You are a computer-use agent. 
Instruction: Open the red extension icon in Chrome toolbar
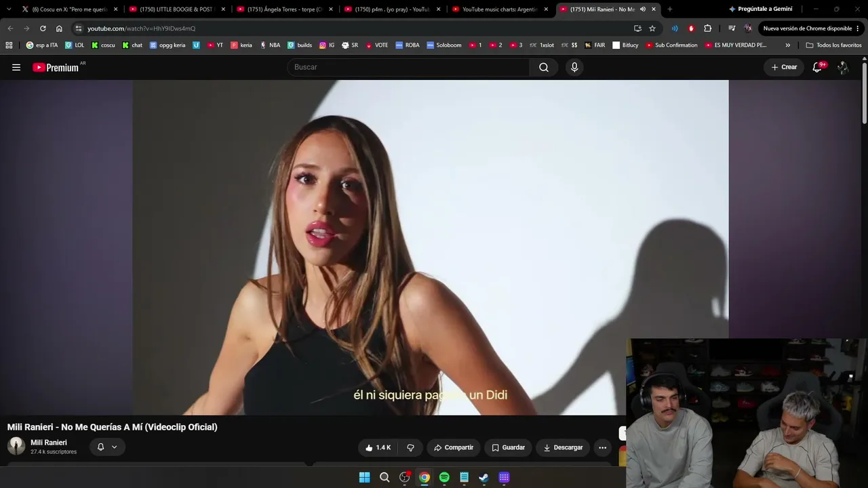point(691,28)
